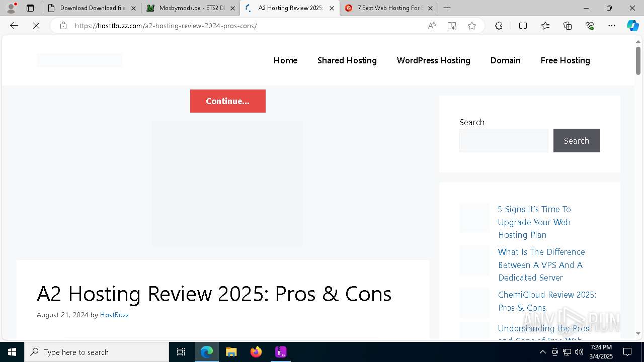The image size is (644, 362).
Task: Open Microsoft Edge from the taskbar
Action: coord(207,352)
